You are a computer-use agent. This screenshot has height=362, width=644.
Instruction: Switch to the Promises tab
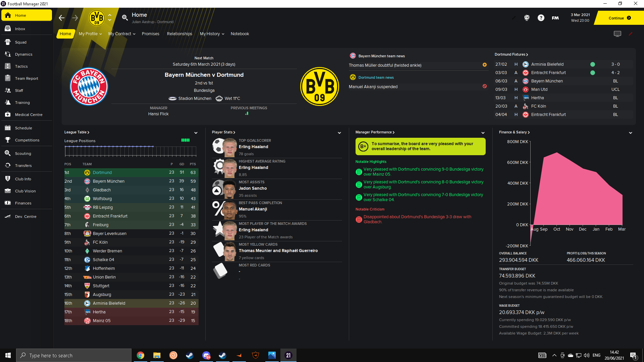click(x=151, y=34)
